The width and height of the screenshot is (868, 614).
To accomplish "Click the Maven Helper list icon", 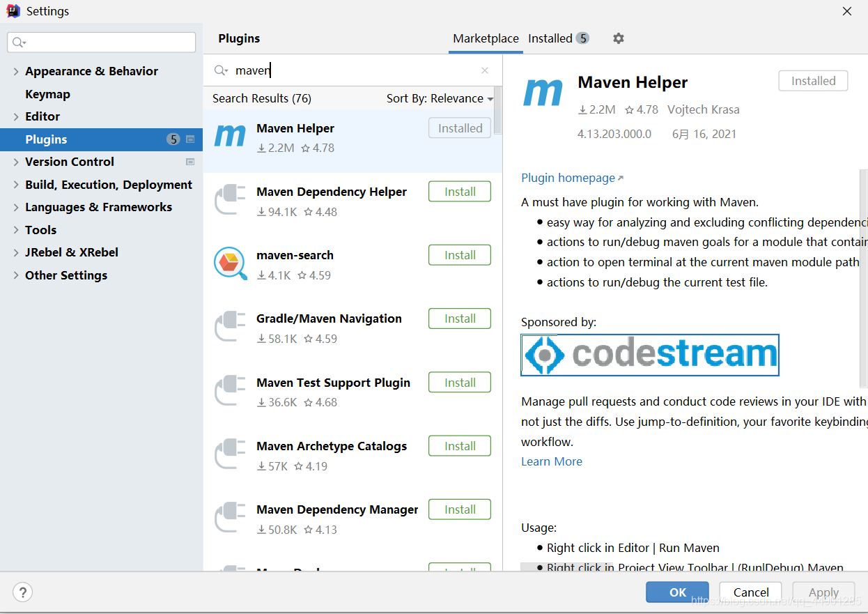I will (230, 135).
